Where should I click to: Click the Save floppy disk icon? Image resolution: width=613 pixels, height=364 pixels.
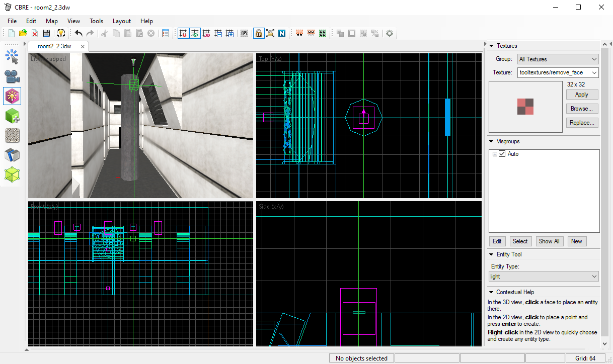click(x=46, y=33)
